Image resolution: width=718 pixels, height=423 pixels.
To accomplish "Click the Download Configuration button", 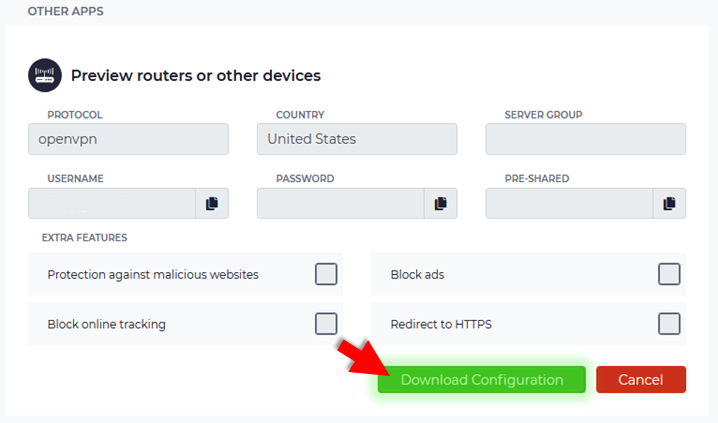I will (x=482, y=380).
